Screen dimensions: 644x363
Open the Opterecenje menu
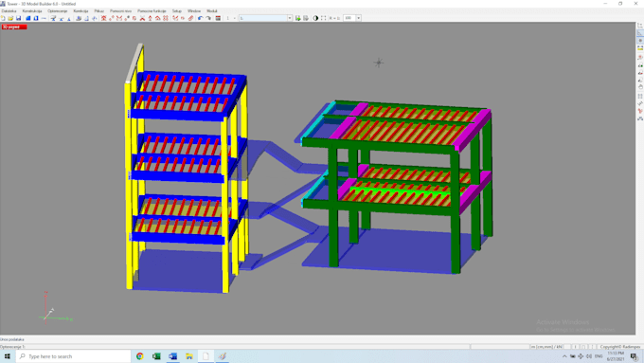tap(57, 11)
